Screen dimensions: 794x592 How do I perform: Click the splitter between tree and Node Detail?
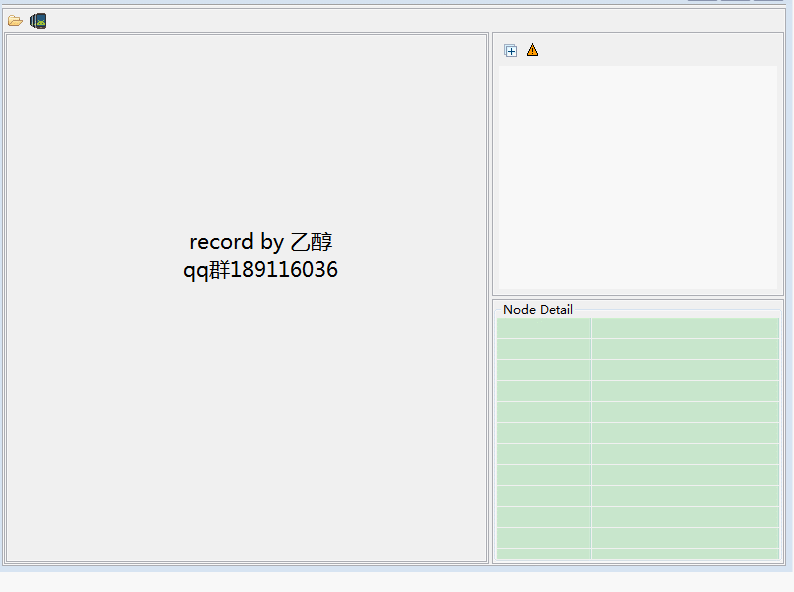[x=638, y=297]
